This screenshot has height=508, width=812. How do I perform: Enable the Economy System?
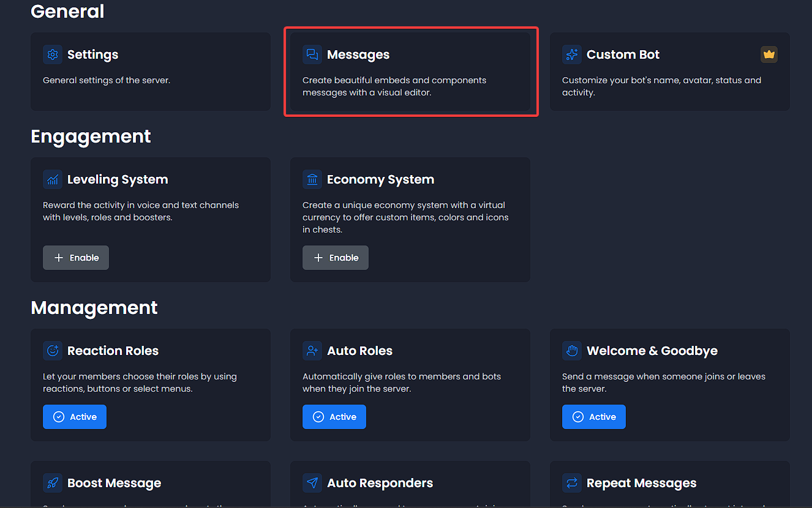click(336, 258)
